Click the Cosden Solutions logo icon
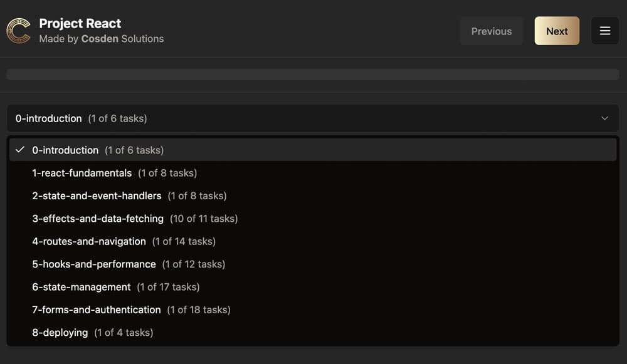The height and width of the screenshot is (364, 627). pos(19,31)
